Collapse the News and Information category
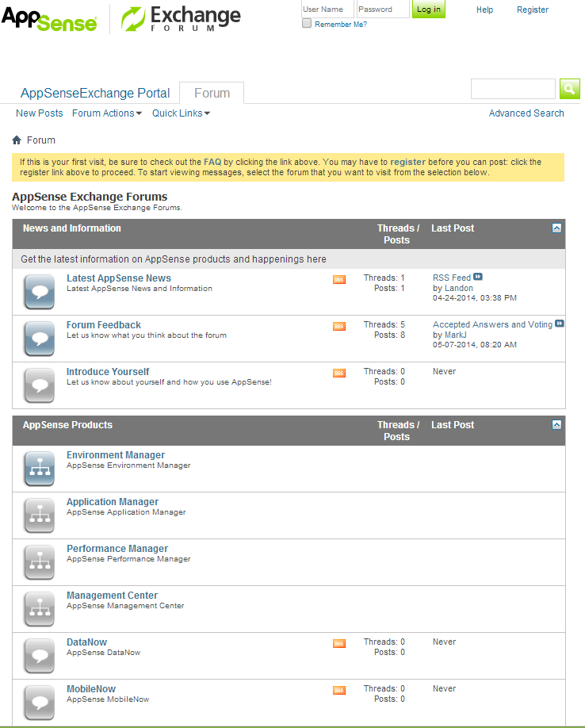 click(x=556, y=228)
